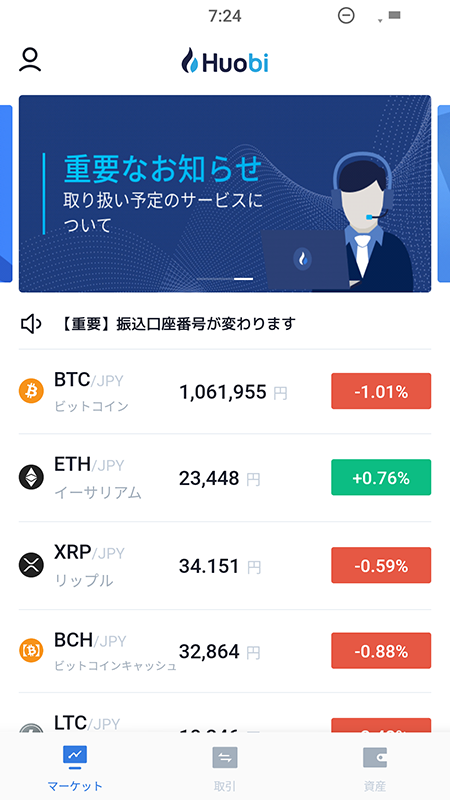Switch to the マーケット tab
The width and height of the screenshot is (450, 800).
pyautogui.click(x=75, y=766)
